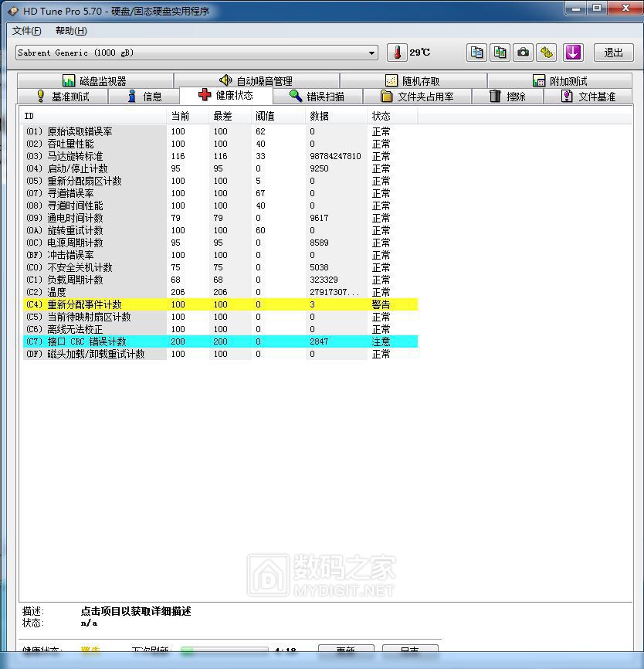Select the (09) 通电时间计数 row

pos(221,218)
